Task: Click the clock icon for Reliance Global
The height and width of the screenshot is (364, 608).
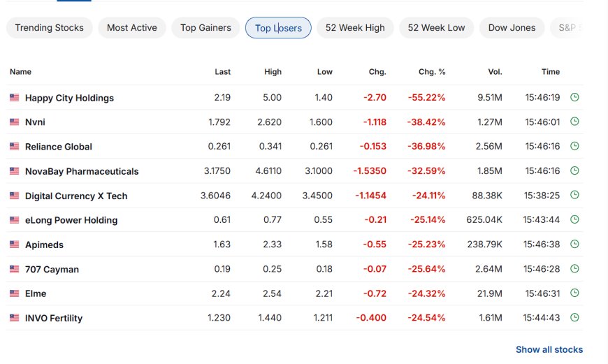Action: tap(574, 146)
